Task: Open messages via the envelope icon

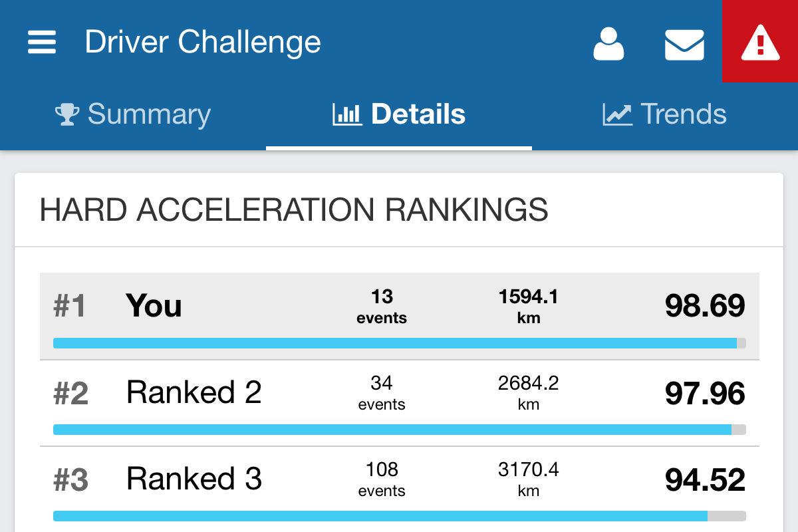Action: tap(684, 45)
